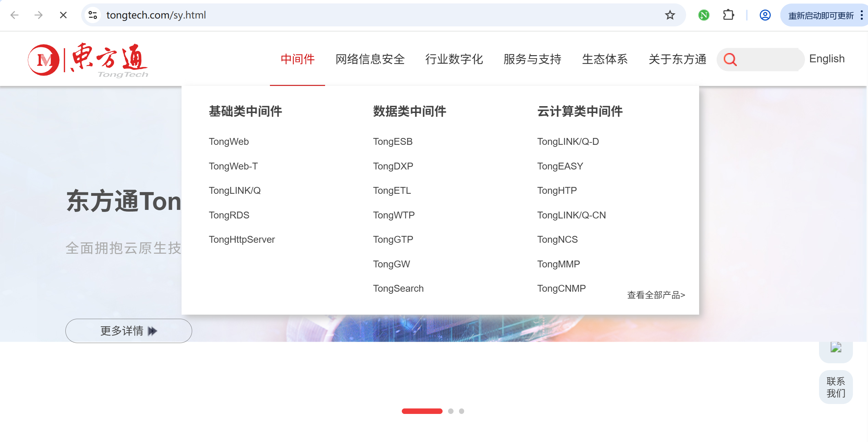Open the TongESB product link
The height and width of the screenshot is (442, 868).
coord(393,141)
